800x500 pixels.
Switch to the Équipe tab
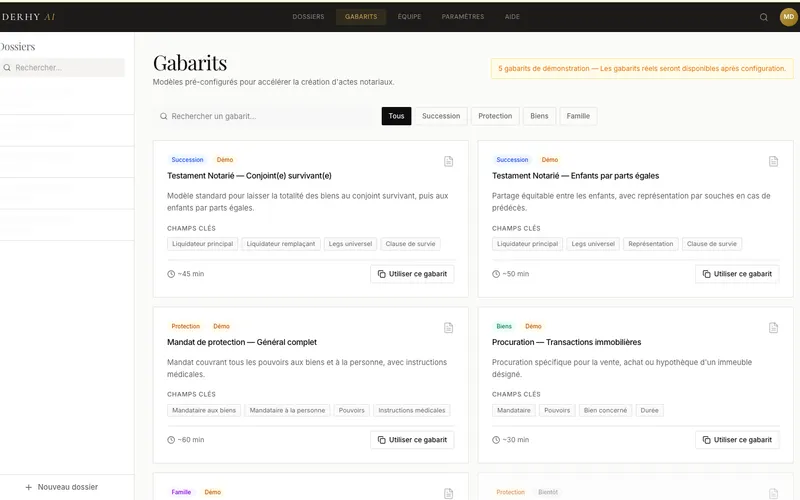pos(409,17)
